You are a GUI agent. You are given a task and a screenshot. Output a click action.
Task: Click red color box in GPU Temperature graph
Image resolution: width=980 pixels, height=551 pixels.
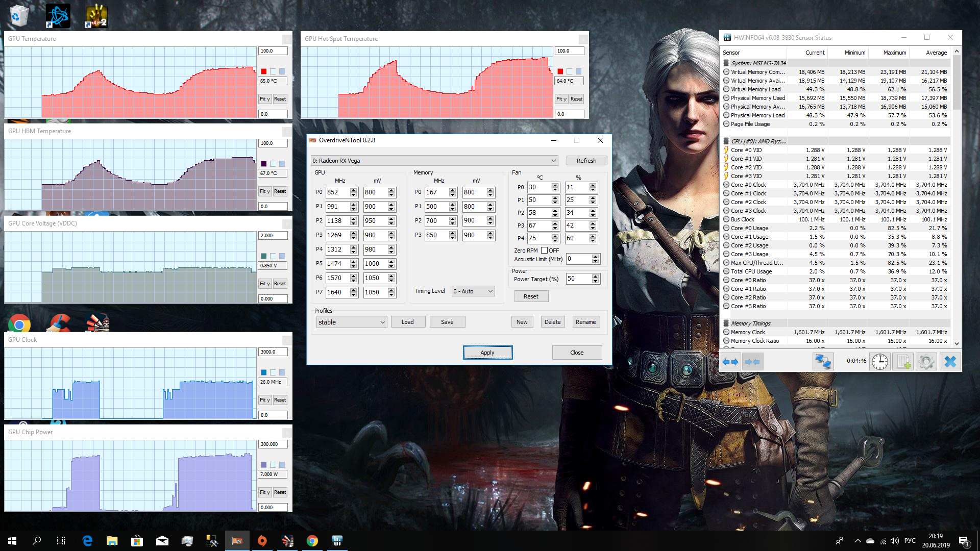coord(264,71)
